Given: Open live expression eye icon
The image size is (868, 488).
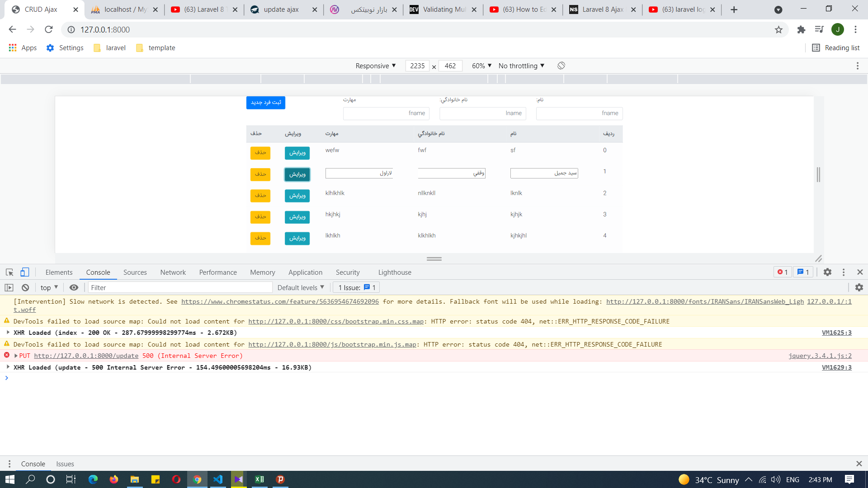Looking at the screenshot, I should (74, 287).
